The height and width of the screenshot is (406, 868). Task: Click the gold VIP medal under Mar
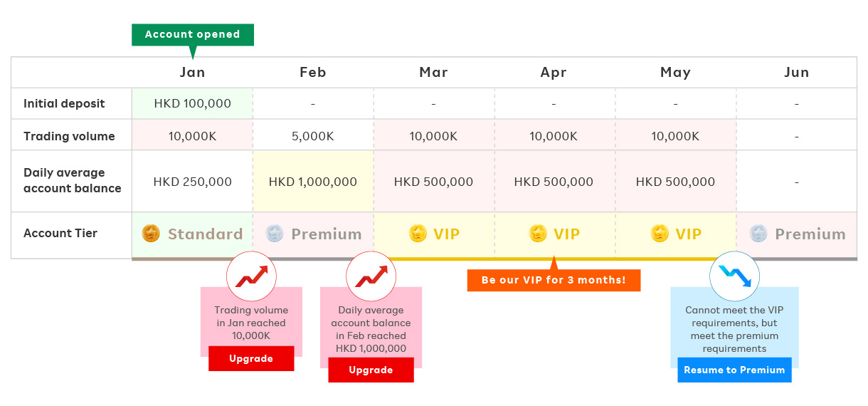coord(418,234)
